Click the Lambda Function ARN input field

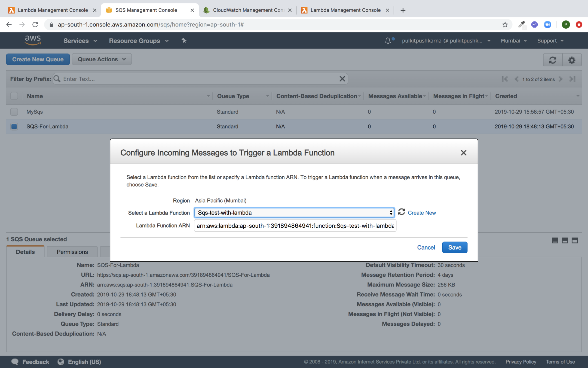click(295, 226)
